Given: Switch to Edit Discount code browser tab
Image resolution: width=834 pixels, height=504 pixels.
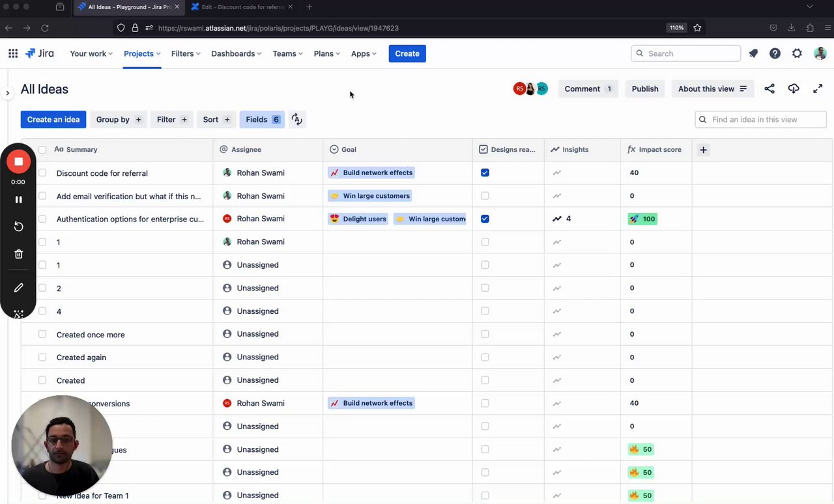Looking at the screenshot, I should click(x=242, y=7).
